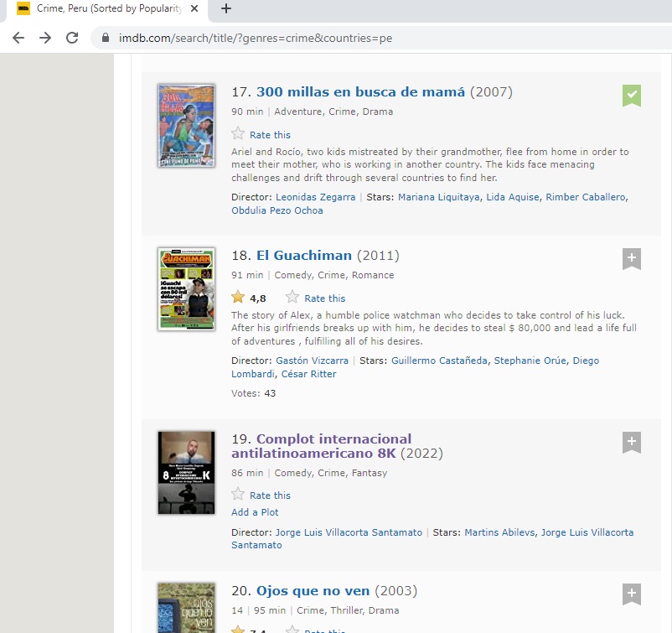Add Ojos que no ven to watchlist

pos(631,594)
